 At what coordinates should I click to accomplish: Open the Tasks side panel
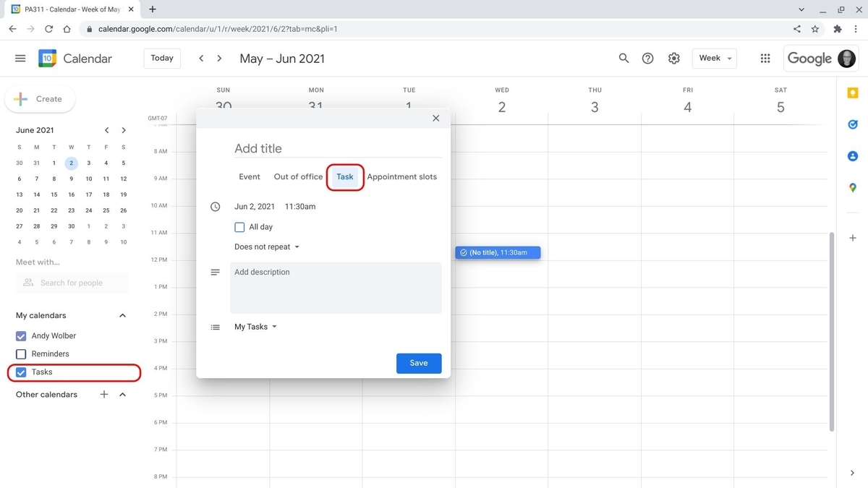[x=852, y=124]
